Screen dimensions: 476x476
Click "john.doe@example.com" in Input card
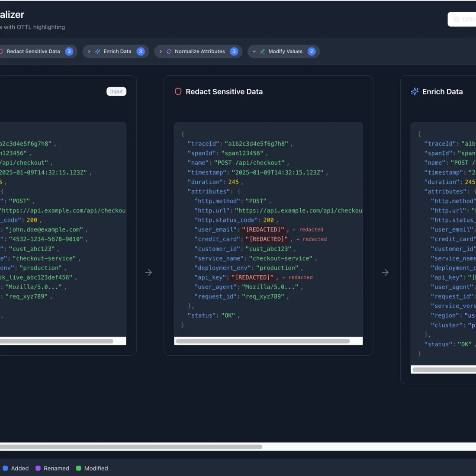44,229
